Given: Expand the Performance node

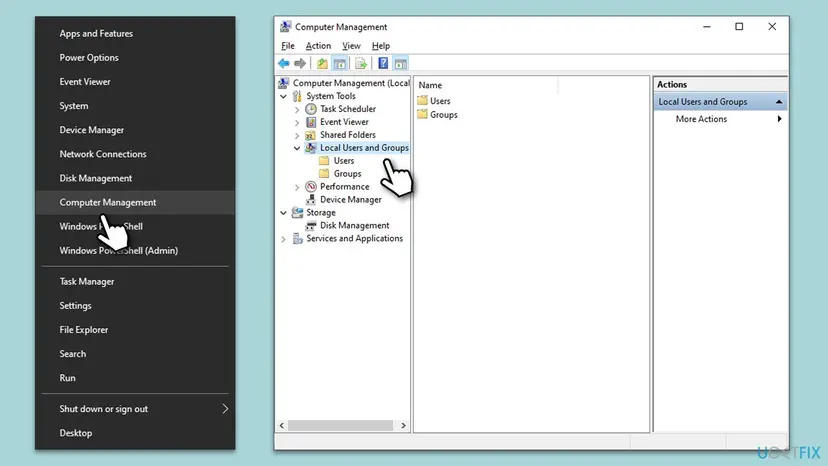Looking at the screenshot, I should coord(297,187).
